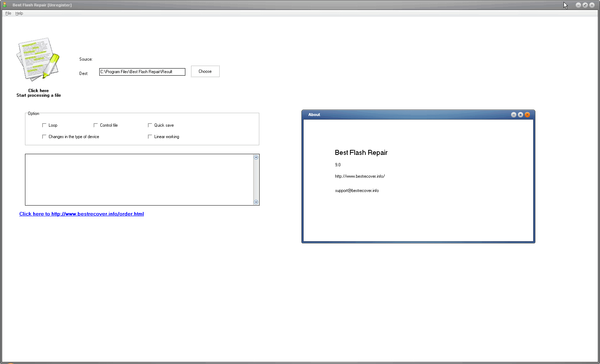Screen dimensions: 600x364
Task: Toggle the Control file checkbox
Action: click(x=96, y=125)
